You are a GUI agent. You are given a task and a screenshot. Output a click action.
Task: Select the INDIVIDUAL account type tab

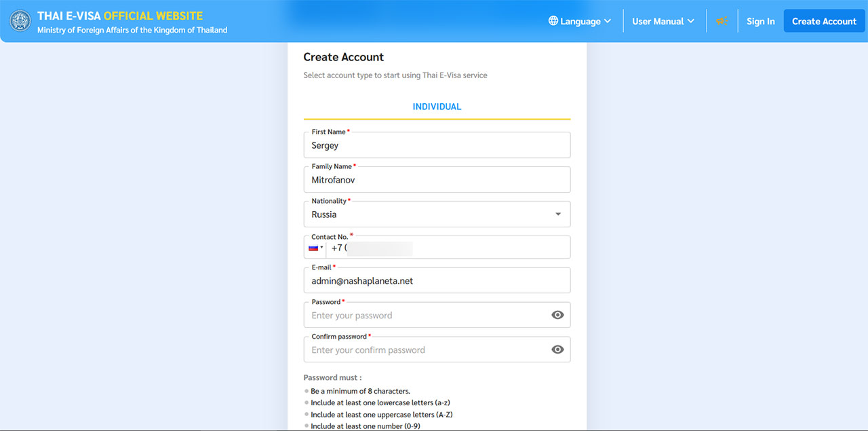(x=437, y=107)
